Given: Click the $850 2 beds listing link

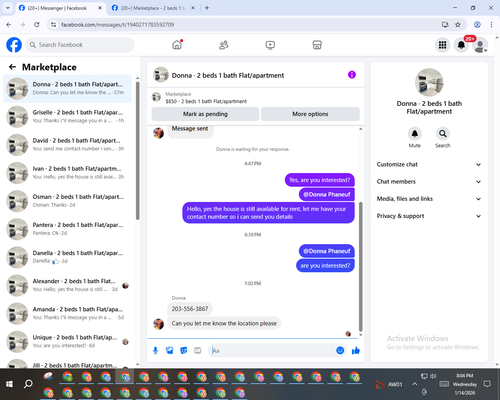Looking at the screenshot, I should 206,101.
